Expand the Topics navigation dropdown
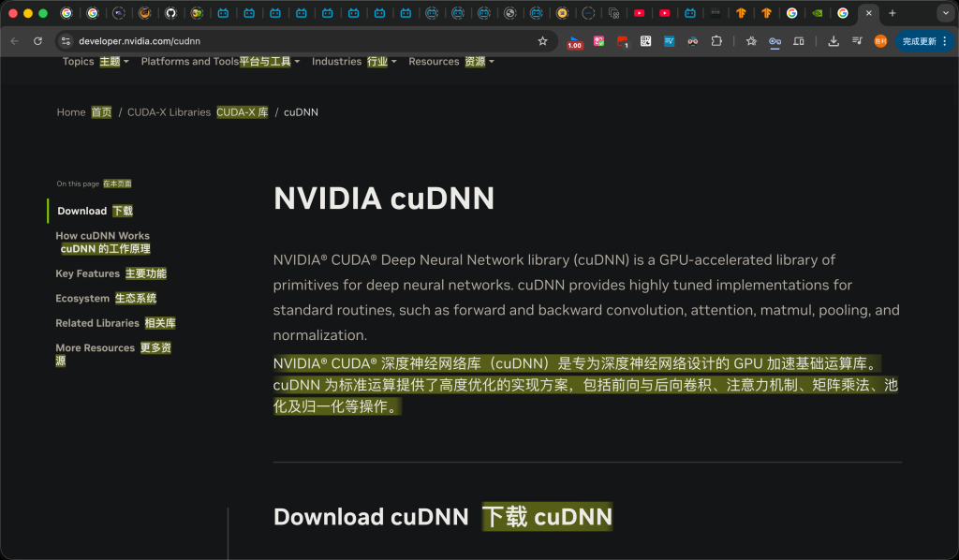 point(96,61)
